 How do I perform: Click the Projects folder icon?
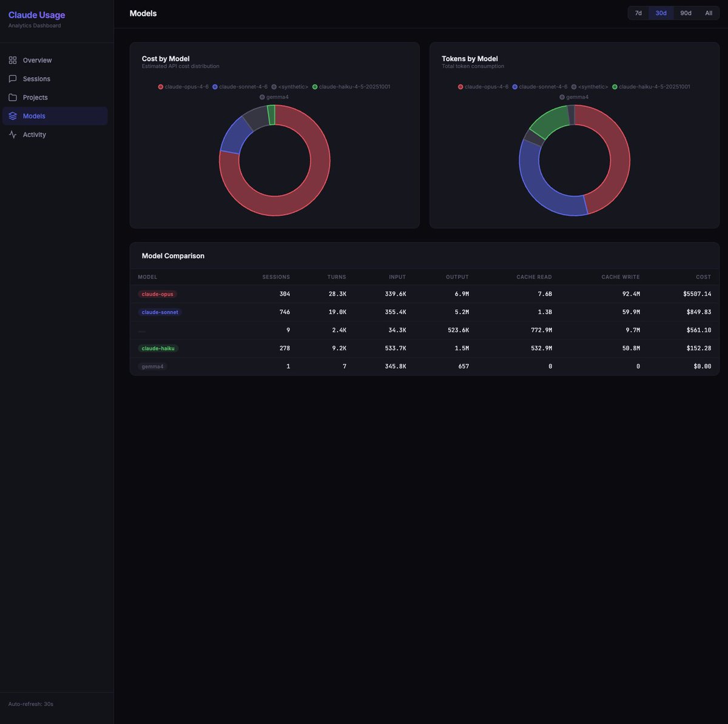click(x=13, y=97)
